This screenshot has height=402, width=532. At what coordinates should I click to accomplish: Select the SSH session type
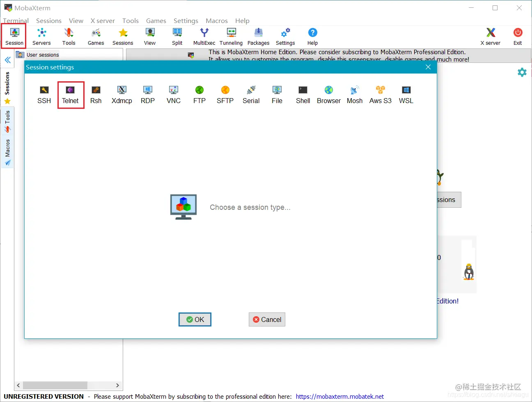(44, 95)
